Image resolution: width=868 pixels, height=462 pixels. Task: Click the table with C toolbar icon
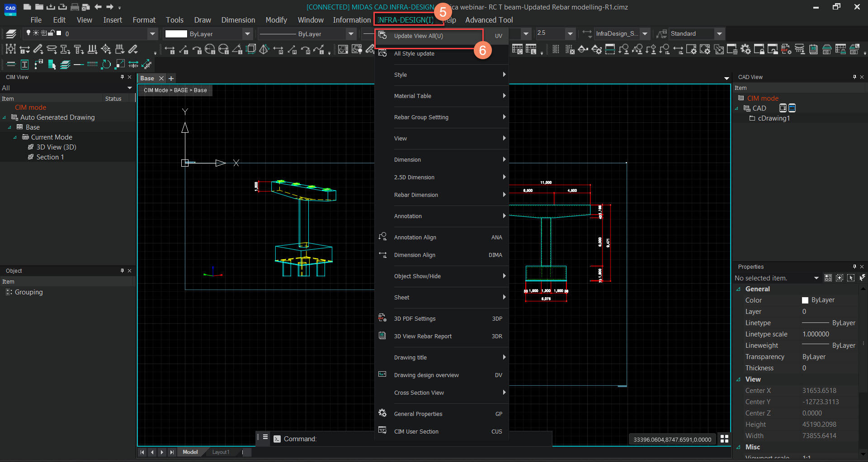(x=517, y=49)
